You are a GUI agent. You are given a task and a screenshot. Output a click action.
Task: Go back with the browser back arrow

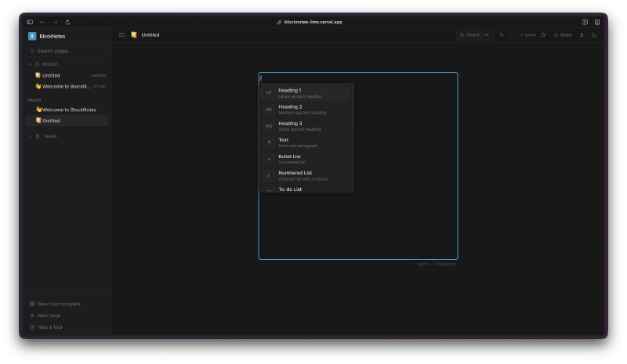click(x=42, y=22)
